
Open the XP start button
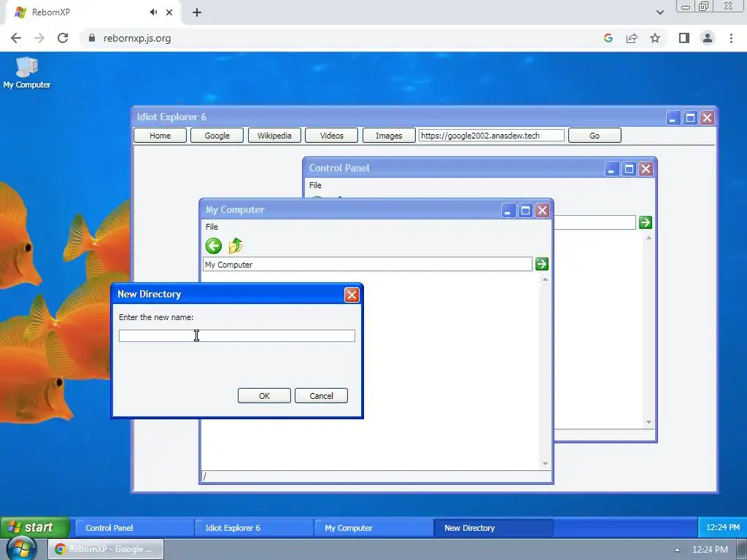click(34, 527)
